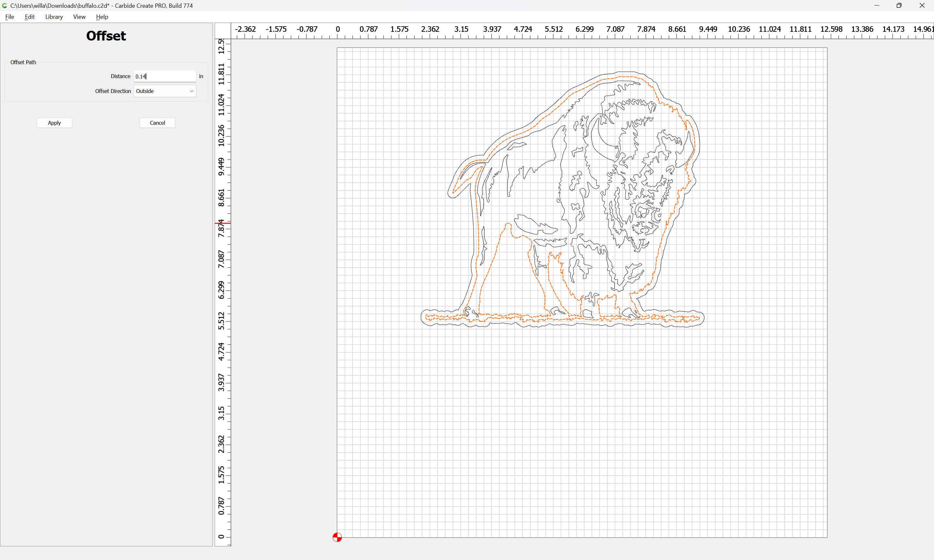The width and height of the screenshot is (934, 560).
Task: Click the Distance input field
Action: click(165, 76)
